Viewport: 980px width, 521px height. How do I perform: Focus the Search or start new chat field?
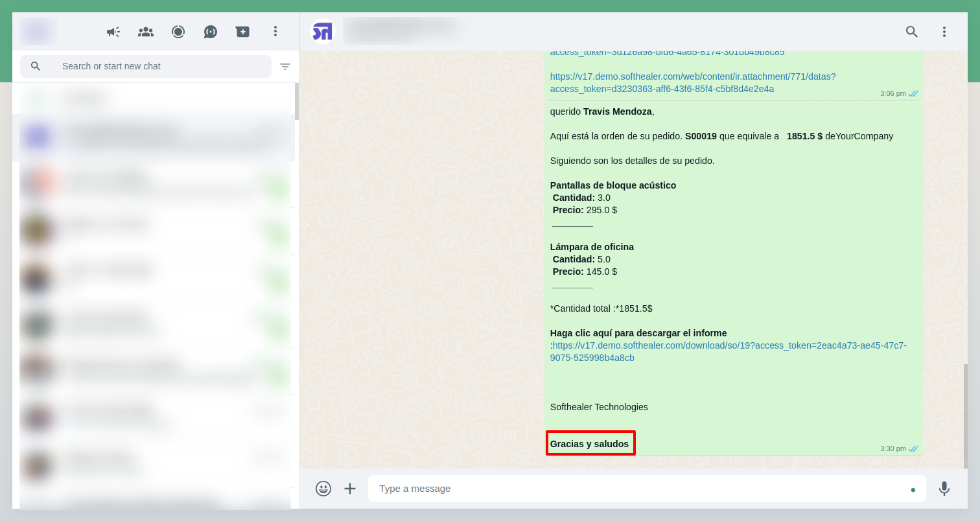146,66
